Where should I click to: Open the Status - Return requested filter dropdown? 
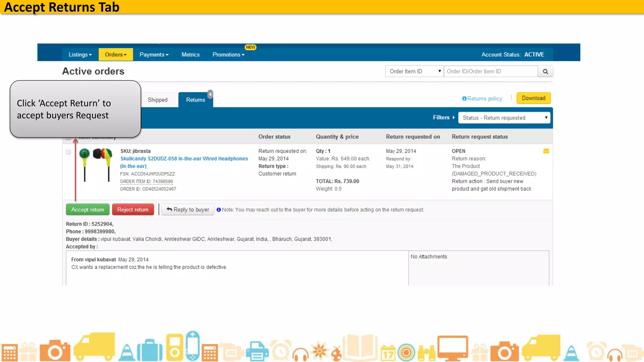click(504, 118)
